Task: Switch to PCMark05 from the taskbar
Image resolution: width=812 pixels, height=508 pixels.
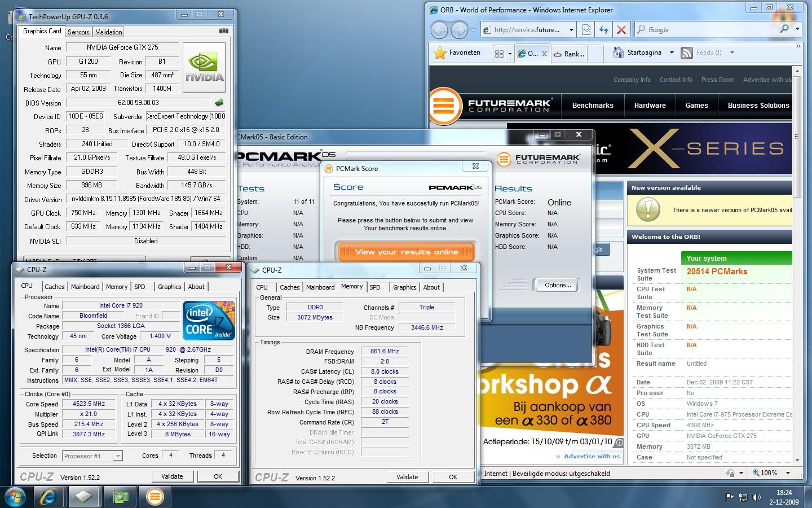Action: coord(155,497)
